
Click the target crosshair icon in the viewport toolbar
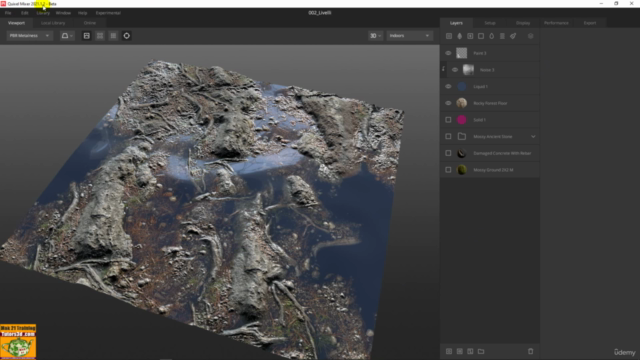[127, 36]
